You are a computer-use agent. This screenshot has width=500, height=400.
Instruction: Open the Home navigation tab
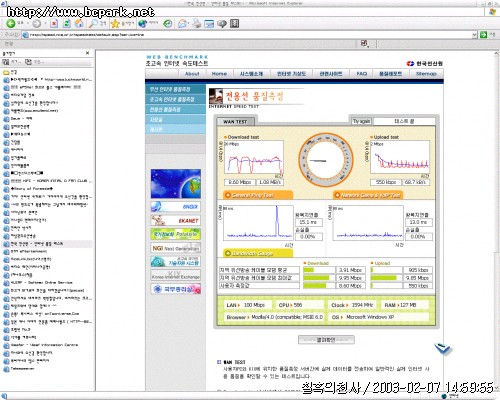point(219,74)
